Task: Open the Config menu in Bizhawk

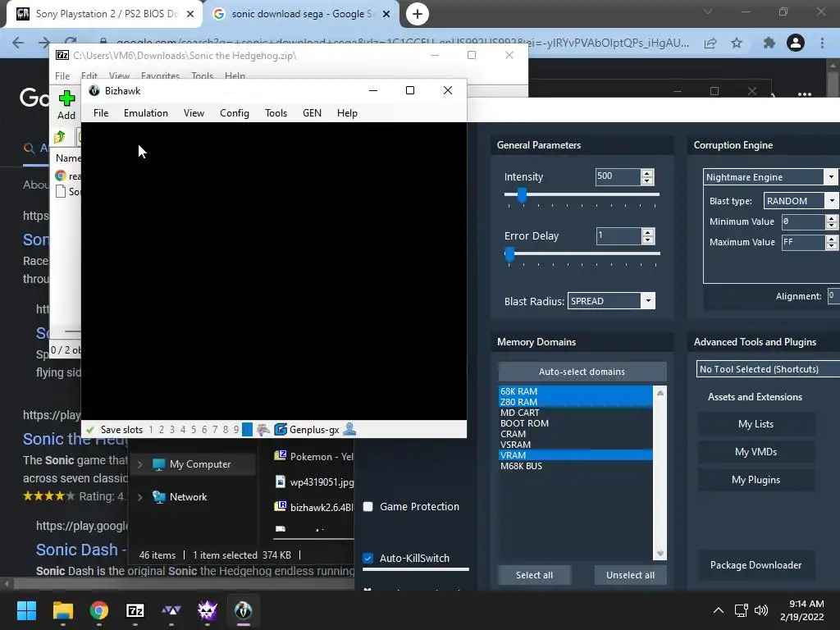Action: point(234,113)
